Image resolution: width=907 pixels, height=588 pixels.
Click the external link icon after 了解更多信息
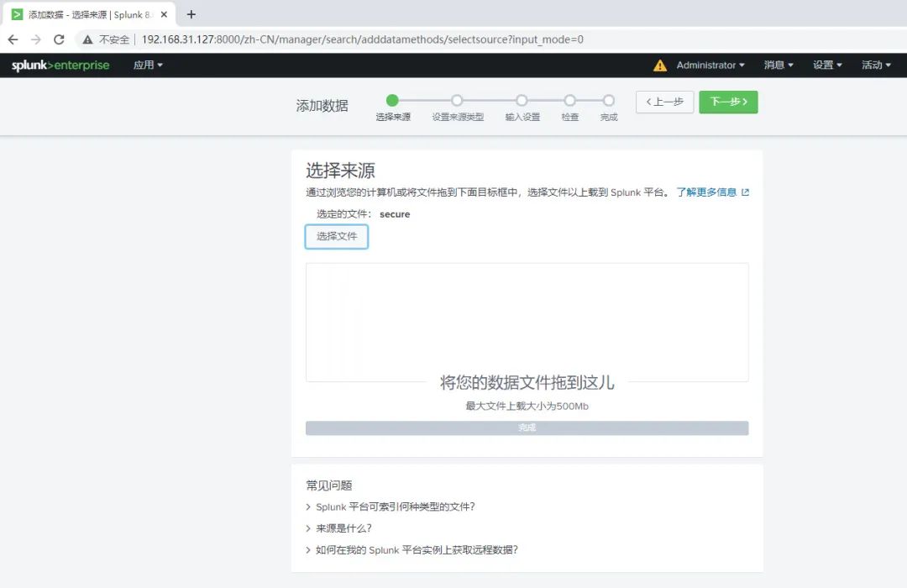pos(745,192)
